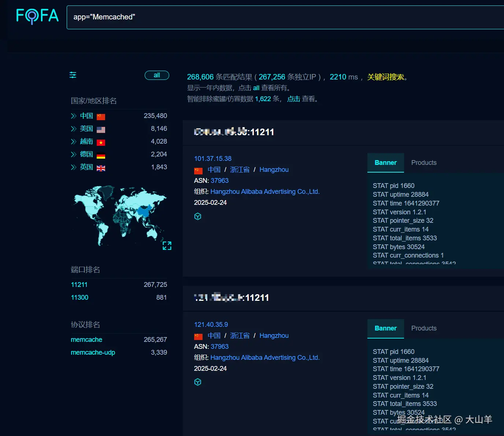Filter by port 11300
Image resolution: width=504 pixels, height=436 pixels.
(79, 298)
